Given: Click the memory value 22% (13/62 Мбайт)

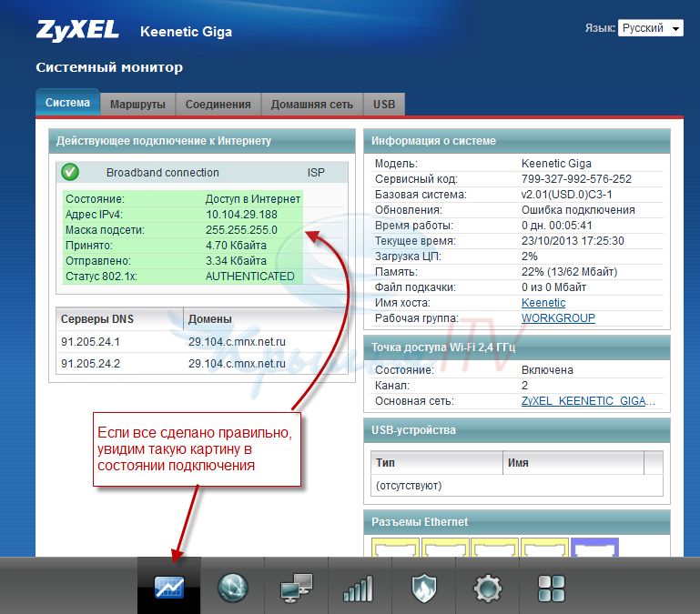Looking at the screenshot, I should (569, 272).
